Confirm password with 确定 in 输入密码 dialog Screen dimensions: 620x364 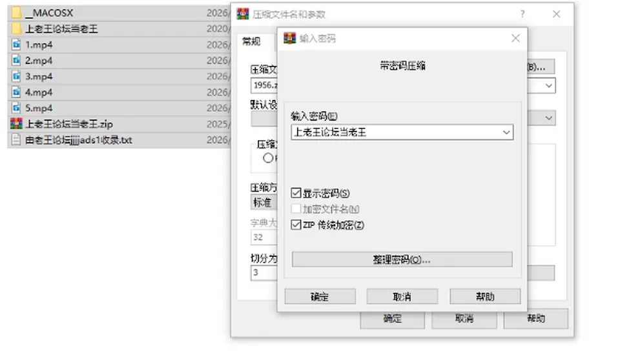320,296
